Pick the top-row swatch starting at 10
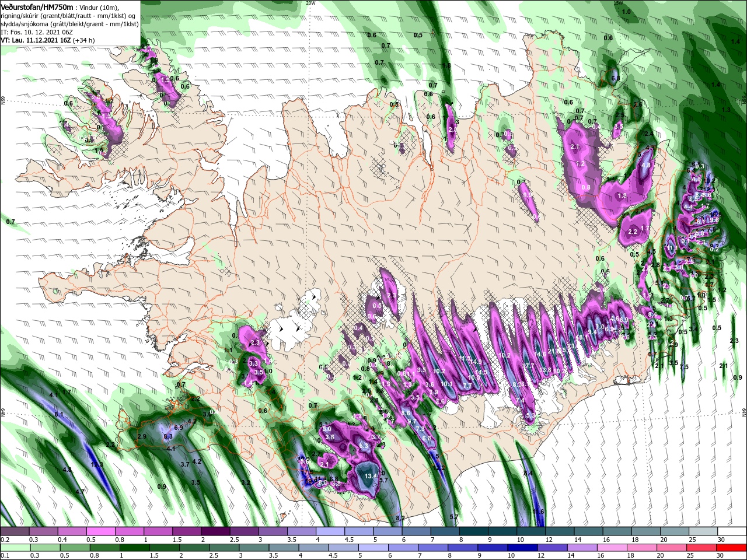This screenshot has height=560, width=747. click(x=530, y=531)
